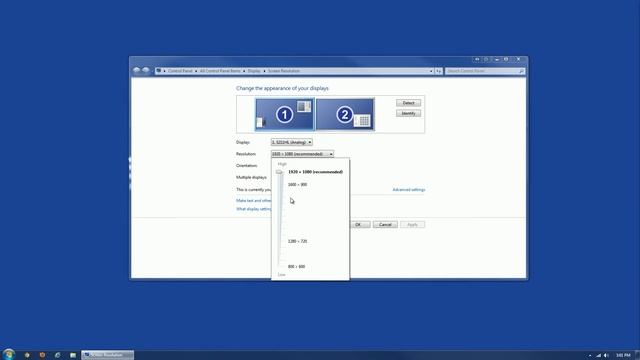Select monitor 2 in the display arrangement
Viewport: 640px width, 360px height.
(345, 114)
